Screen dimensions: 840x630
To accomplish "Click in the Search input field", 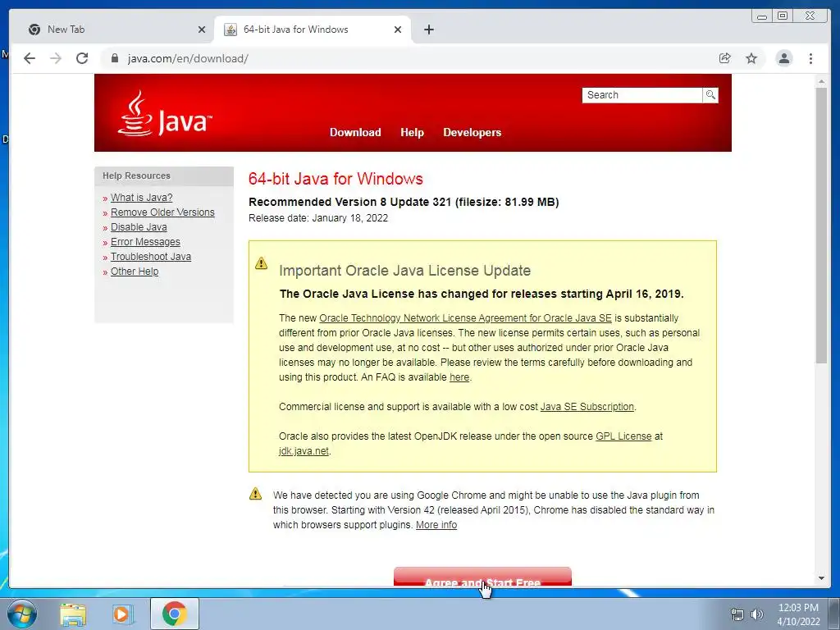I will tap(642, 95).
